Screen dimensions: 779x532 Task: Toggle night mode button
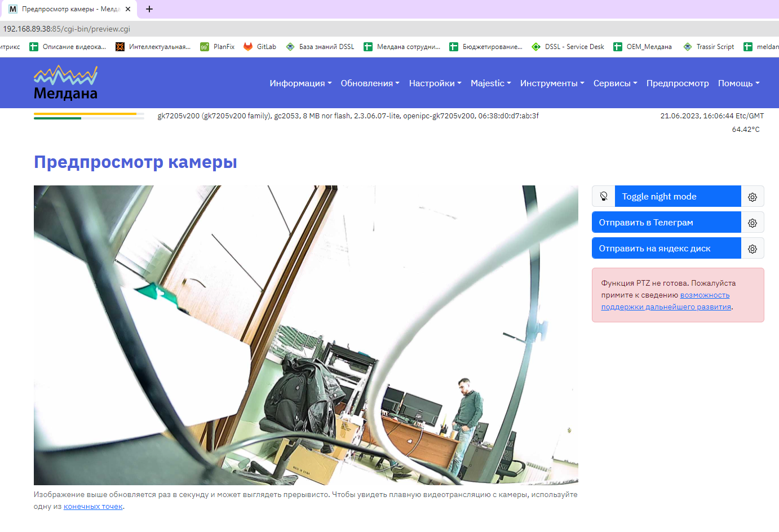677,197
